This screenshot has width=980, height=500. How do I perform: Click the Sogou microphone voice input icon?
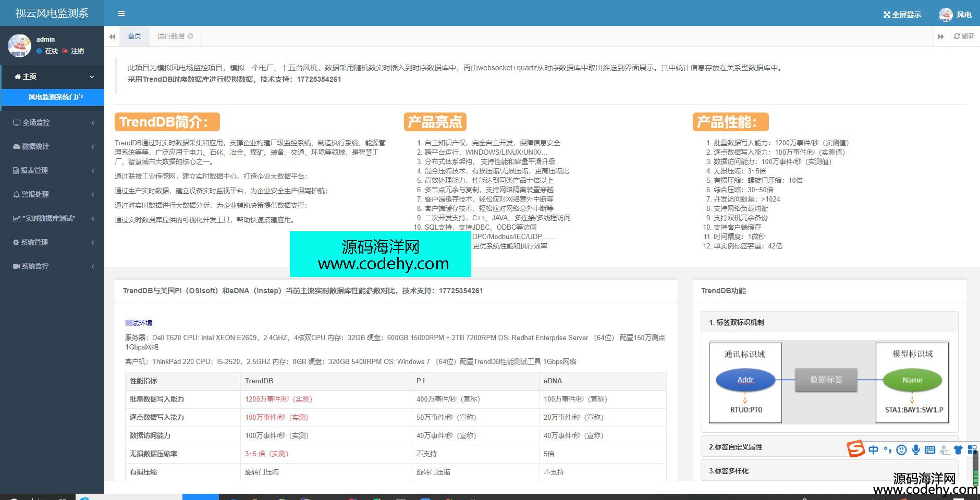(915, 450)
